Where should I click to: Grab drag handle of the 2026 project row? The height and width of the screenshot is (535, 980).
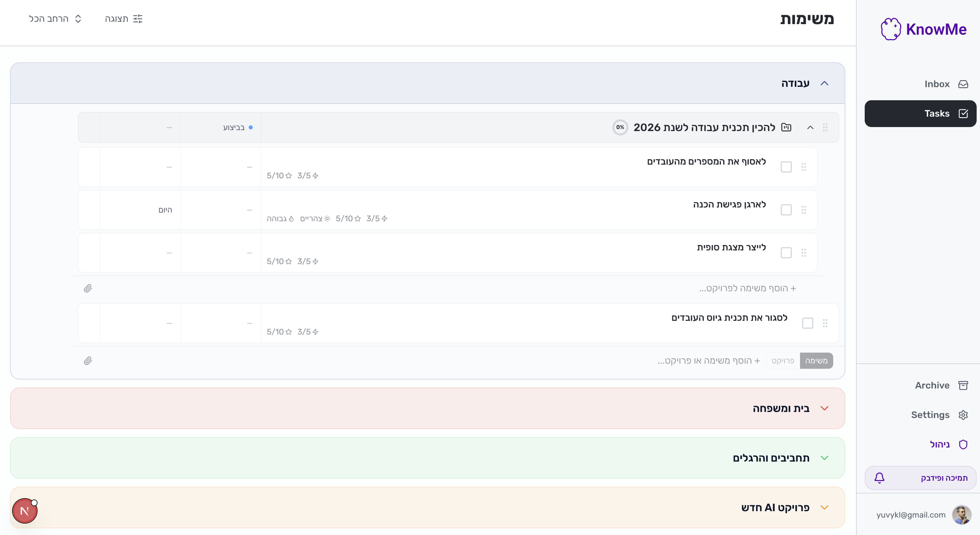pyautogui.click(x=825, y=127)
